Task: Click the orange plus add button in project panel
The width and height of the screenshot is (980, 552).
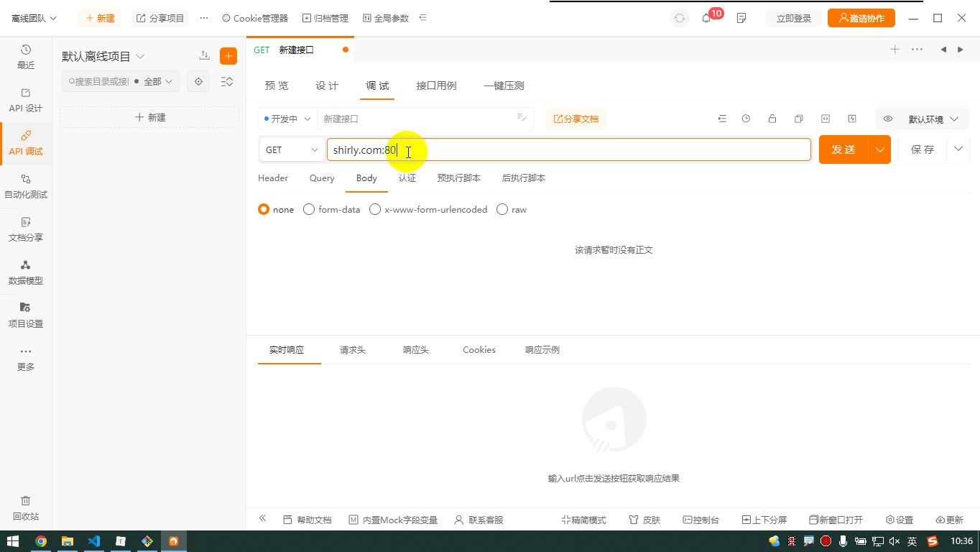Action: pyautogui.click(x=228, y=56)
